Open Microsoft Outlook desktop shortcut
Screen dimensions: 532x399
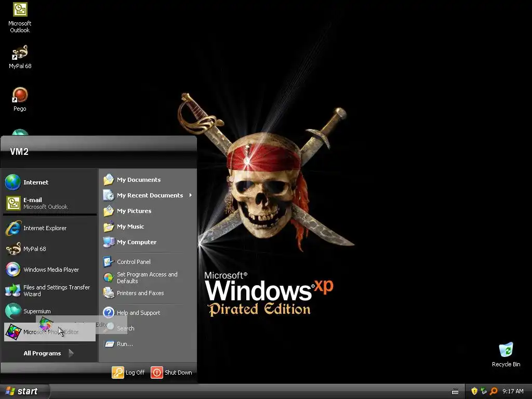click(20, 17)
